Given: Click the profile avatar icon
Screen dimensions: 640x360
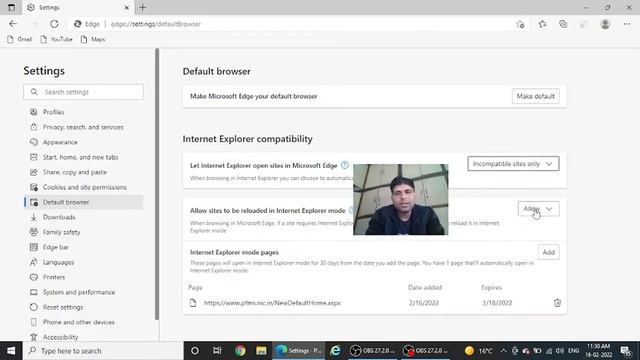Looking at the screenshot, I should 605,24.
